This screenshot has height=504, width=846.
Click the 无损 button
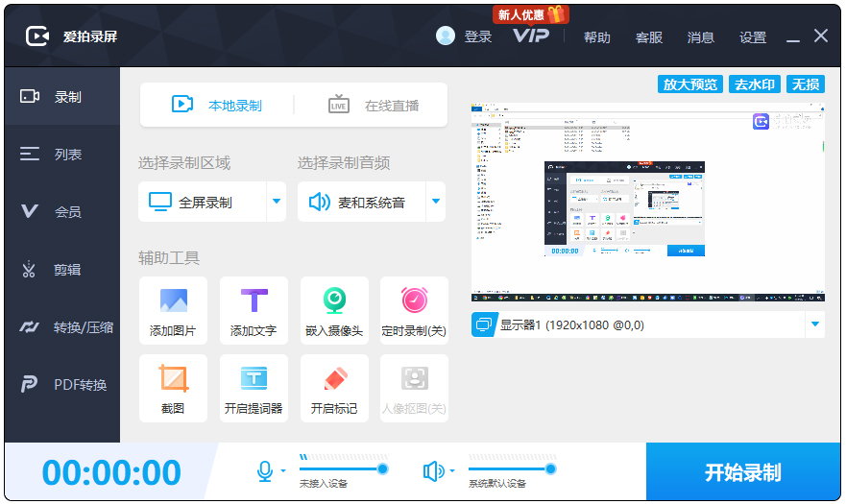[806, 84]
